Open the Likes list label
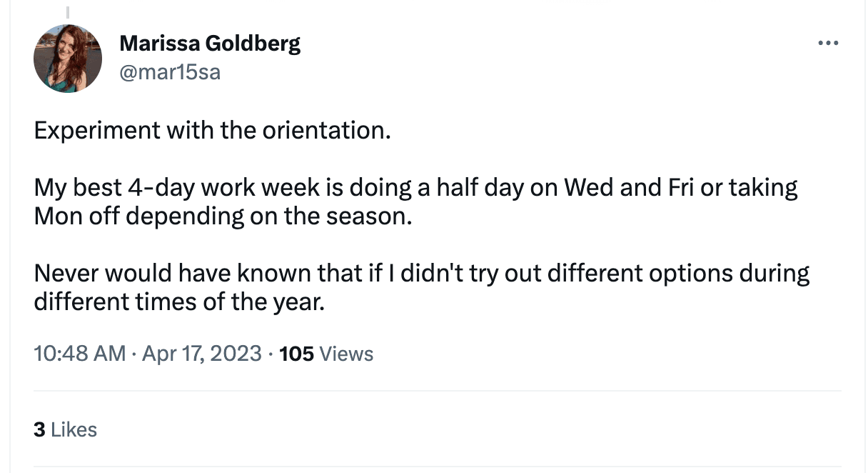The image size is (868, 473). tap(74, 429)
